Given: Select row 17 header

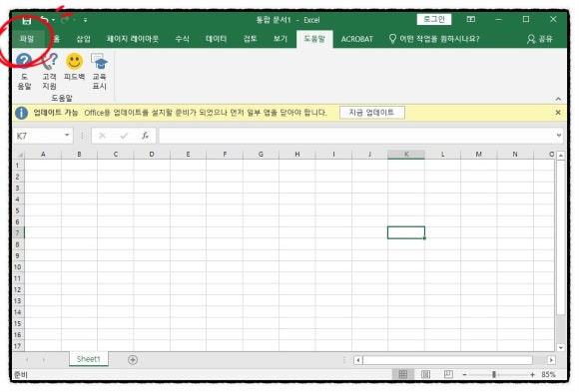Looking at the screenshot, I should pos(18,346).
